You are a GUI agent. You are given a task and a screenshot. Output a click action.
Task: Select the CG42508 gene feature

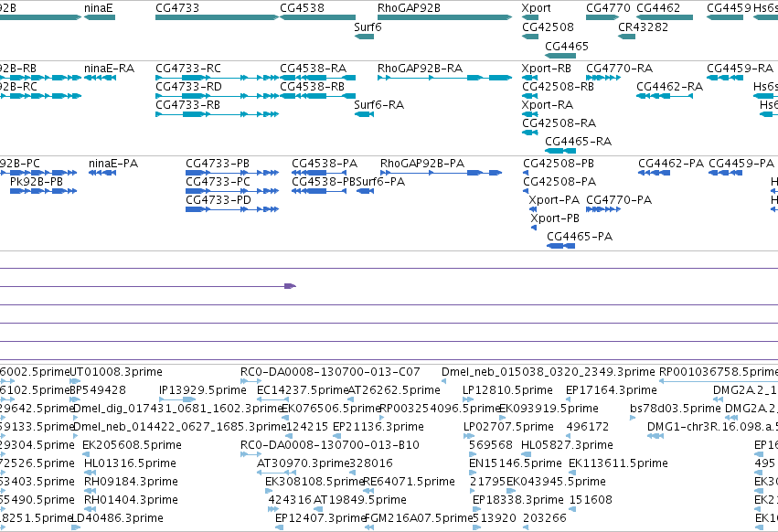[530, 37]
